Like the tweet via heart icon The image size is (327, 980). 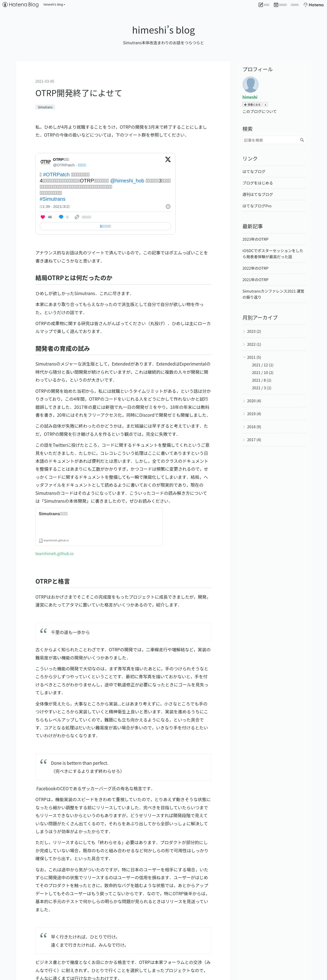43,217
